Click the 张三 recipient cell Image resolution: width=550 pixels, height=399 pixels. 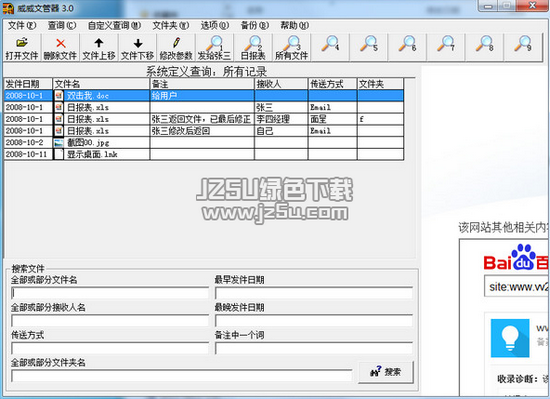281,107
